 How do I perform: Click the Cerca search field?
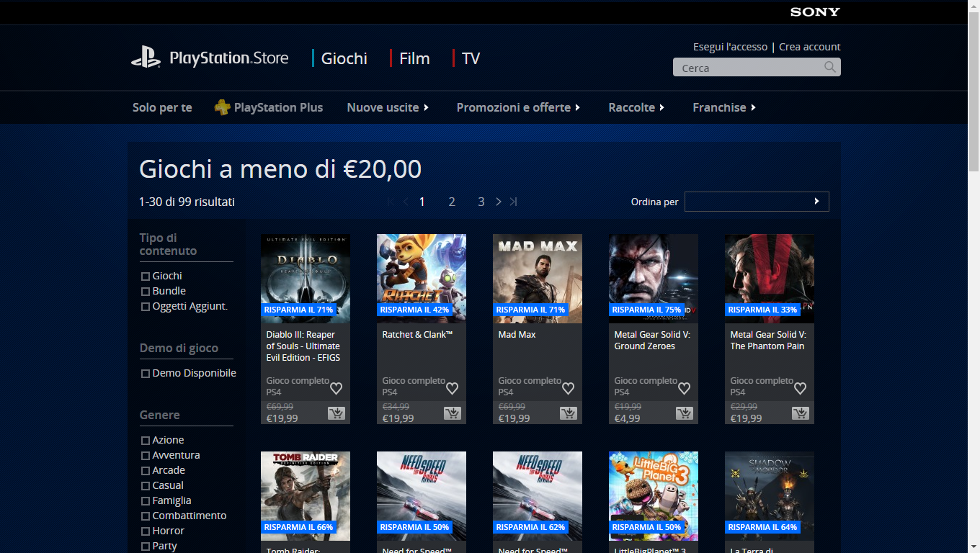(748, 68)
